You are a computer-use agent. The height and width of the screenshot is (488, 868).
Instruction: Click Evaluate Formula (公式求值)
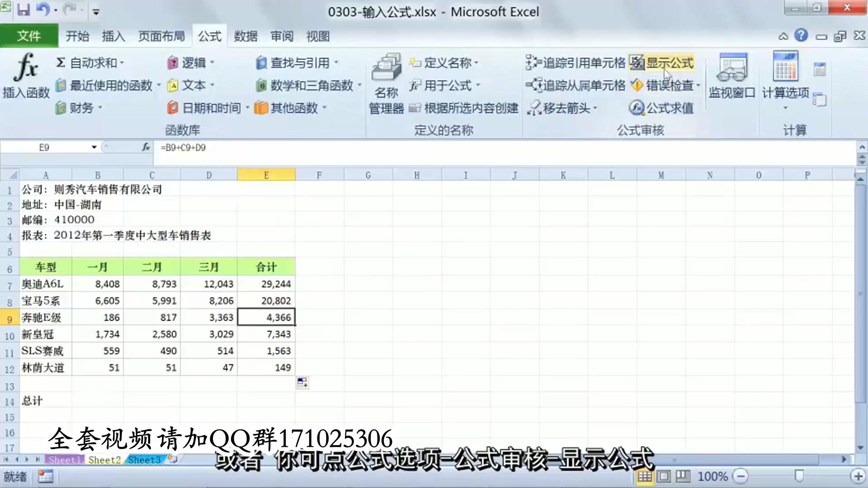(x=661, y=108)
